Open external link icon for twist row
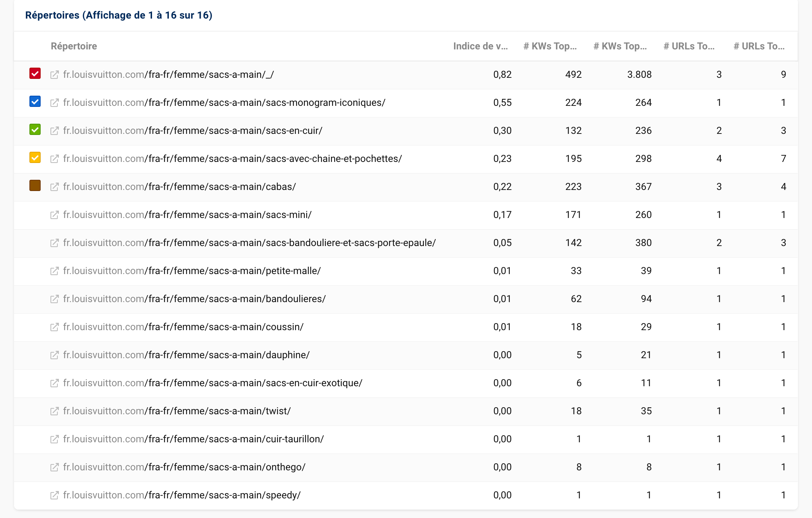 pos(54,411)
